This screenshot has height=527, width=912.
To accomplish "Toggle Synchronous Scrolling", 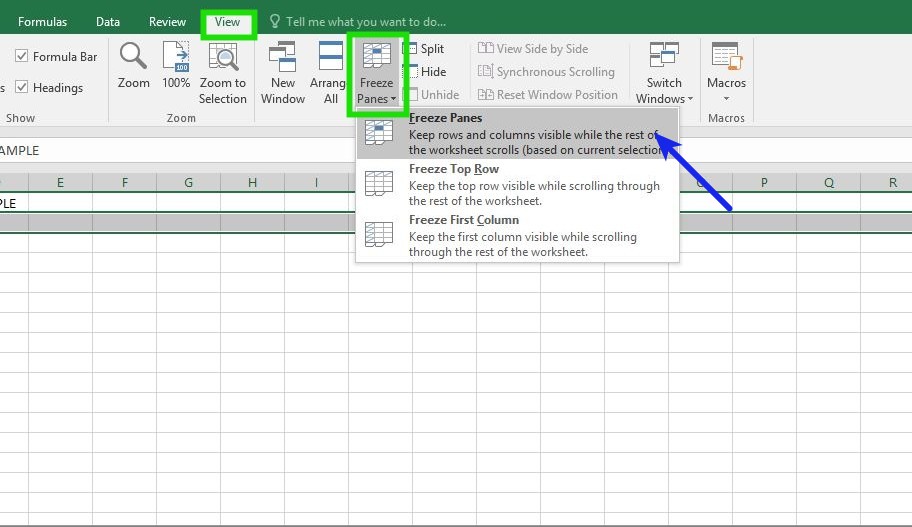I will pos(546,72).
